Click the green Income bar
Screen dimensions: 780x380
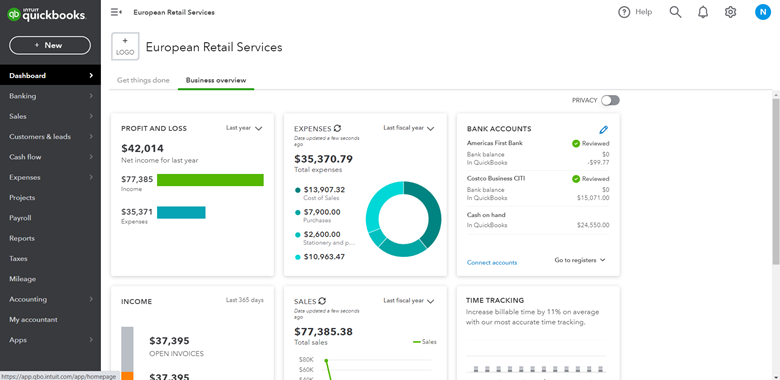[x=210, y=180]
